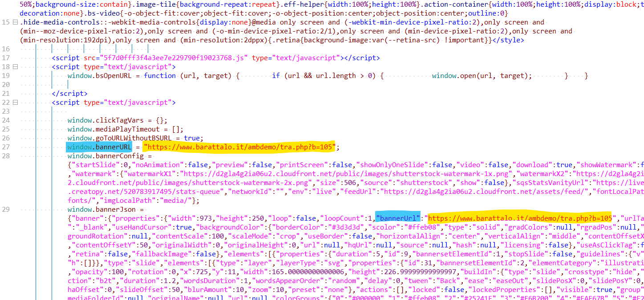This screenshot has width=644, height=300.
Task: Click the window.clickTagVars statement
Action: pos(117,120)
